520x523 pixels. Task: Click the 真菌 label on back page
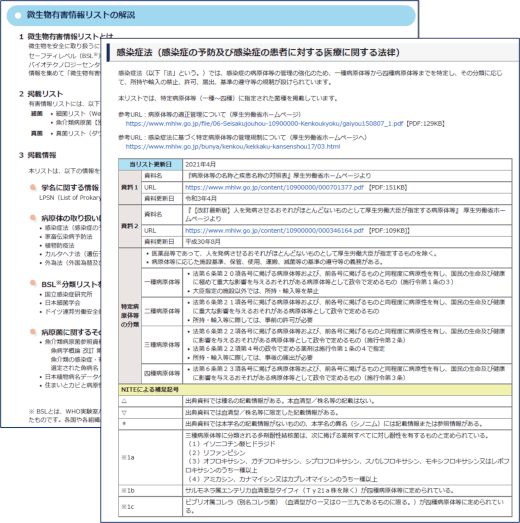pyautogui.click(x=37, y=133)
